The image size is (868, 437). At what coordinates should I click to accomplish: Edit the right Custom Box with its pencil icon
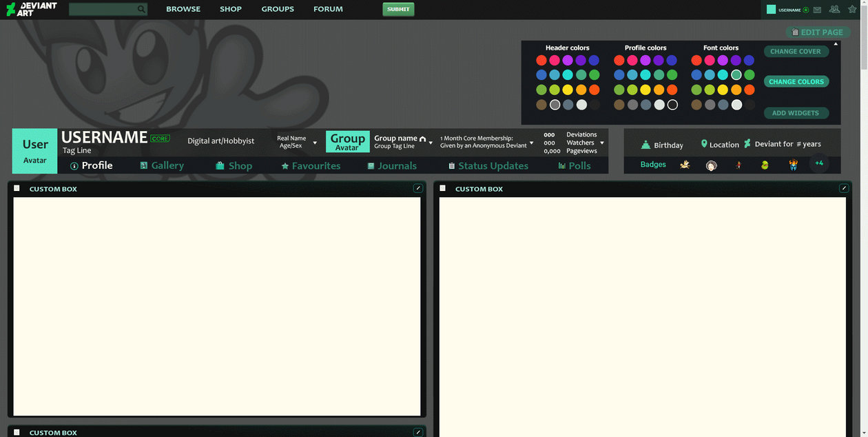pyautogui.click(x=844, y=188)
